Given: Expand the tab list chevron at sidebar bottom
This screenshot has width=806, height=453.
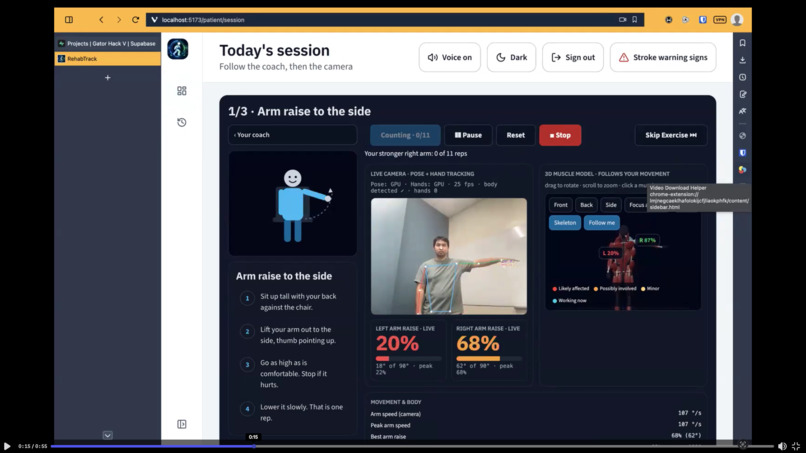Looking at the screenshot, I should coord(107,436).
